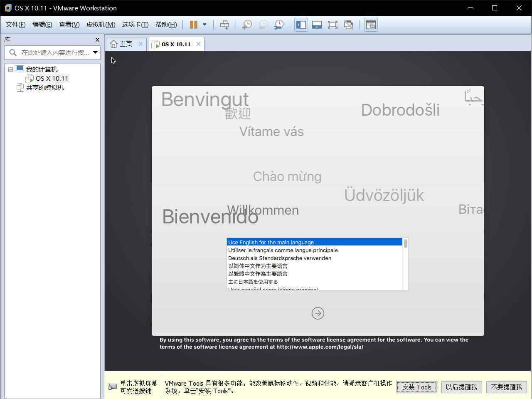Click the VMware Workstation title bar icon
The image size is (532, 399).
(x=8, y=8)
